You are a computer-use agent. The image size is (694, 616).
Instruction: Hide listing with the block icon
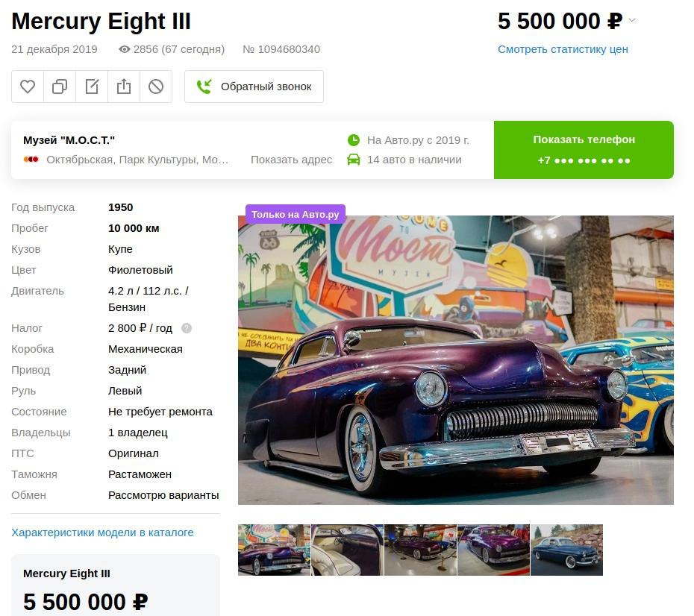point(156,87)
